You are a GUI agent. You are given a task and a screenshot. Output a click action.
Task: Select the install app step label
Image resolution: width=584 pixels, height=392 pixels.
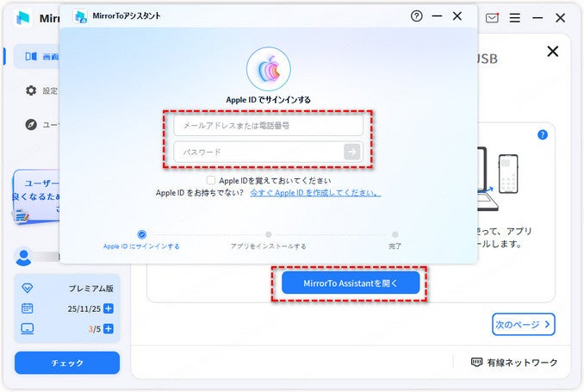point(268,246)
